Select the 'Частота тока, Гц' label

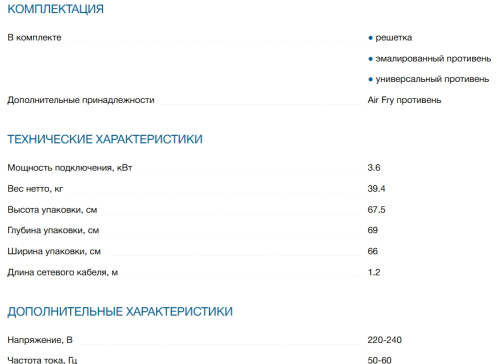(42, 360)
